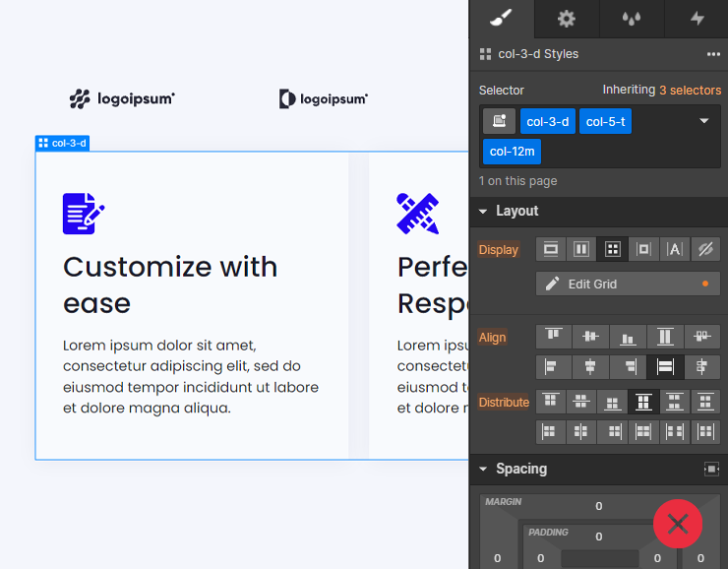This screenshot has width=728, height=569.
Task: Set display to Inline-block
Action: tap(643, 249)
